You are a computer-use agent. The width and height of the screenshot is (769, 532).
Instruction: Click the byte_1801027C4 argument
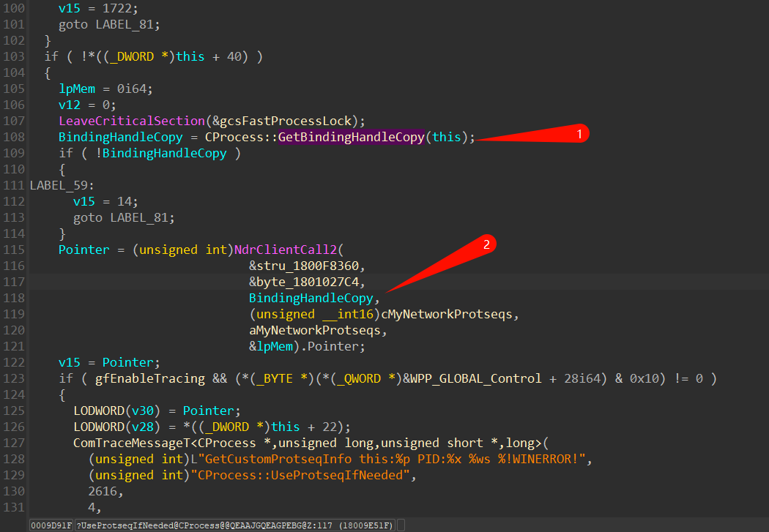310,282
